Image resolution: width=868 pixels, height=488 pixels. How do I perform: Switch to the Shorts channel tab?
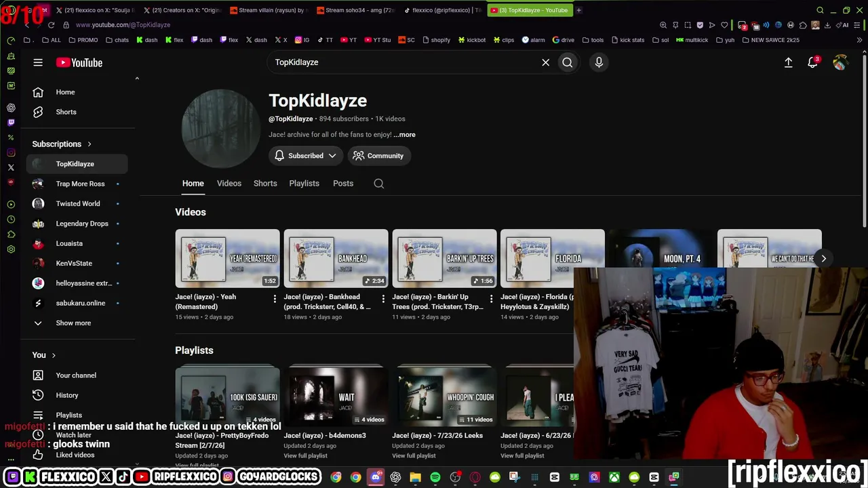coord(265,184)
